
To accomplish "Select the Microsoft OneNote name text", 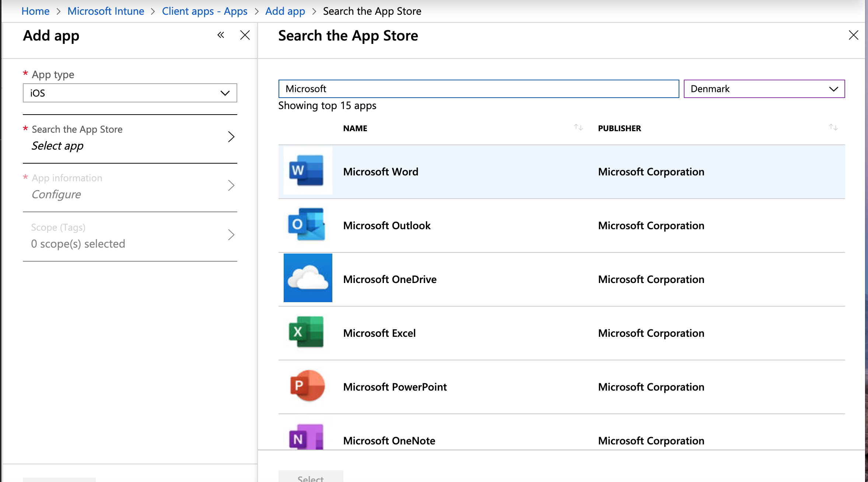I will point(389,441).
